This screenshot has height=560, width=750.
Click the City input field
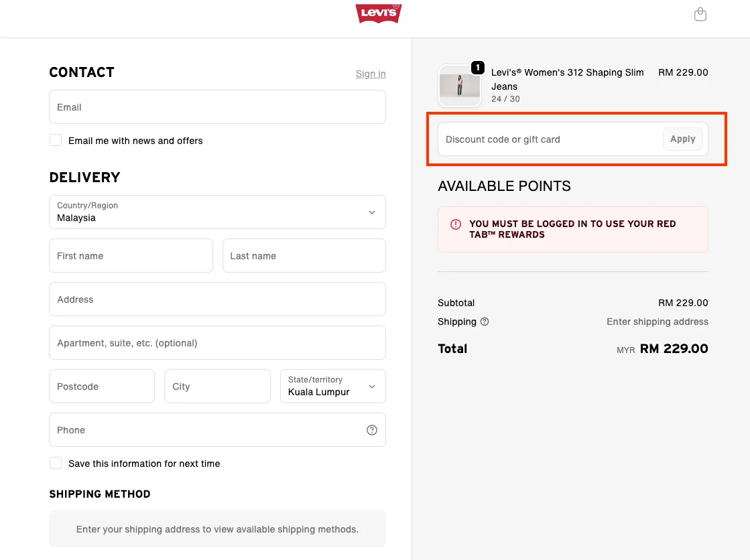217,386
